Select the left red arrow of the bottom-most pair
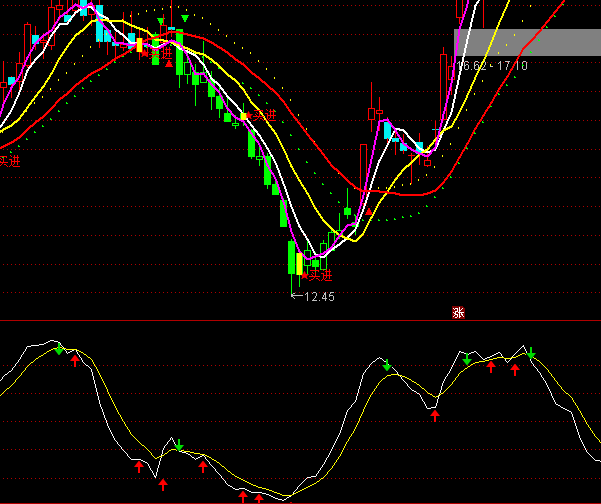Image resolution: width=601 pixels, height=504 pixels. [x=242, y=496]
